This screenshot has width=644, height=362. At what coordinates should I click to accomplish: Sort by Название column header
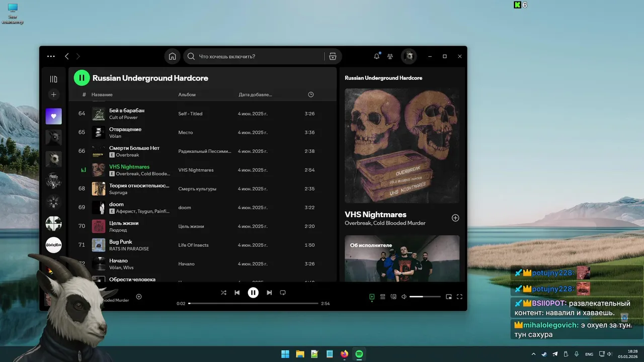tap(102, 95)
